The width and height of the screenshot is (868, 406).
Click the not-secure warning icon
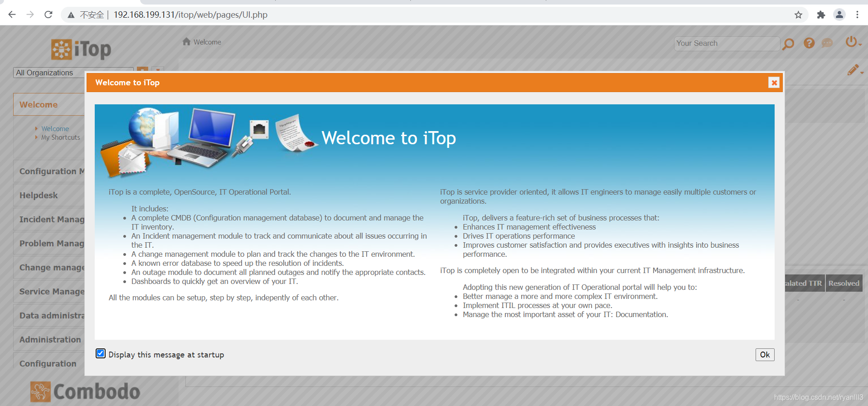(x=71, y=15)
